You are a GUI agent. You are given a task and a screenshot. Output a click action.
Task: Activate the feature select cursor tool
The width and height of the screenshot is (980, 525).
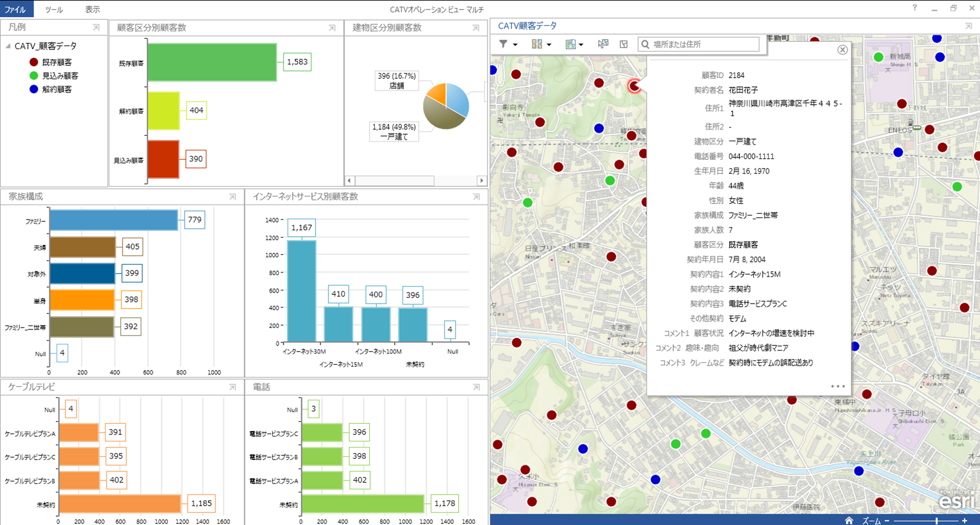[x=603, y=44]
